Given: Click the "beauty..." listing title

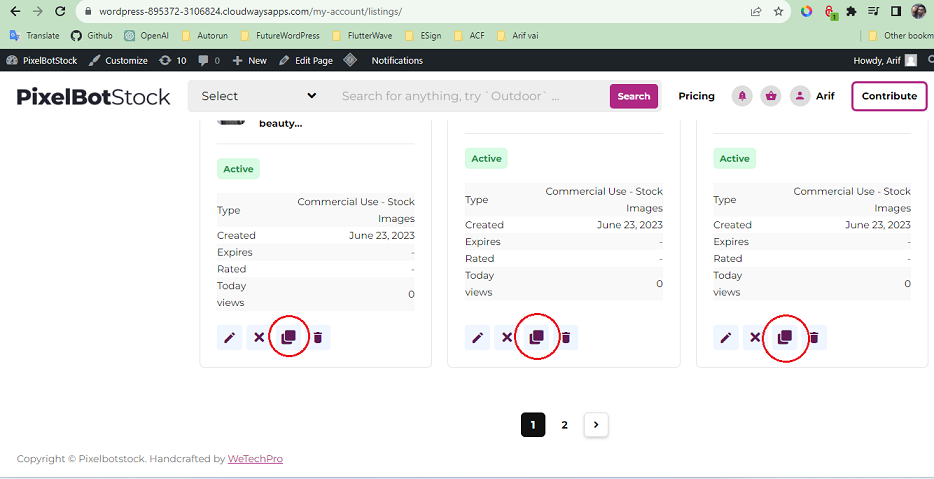Looking at the screenshot, I should [x=280, y=124].
